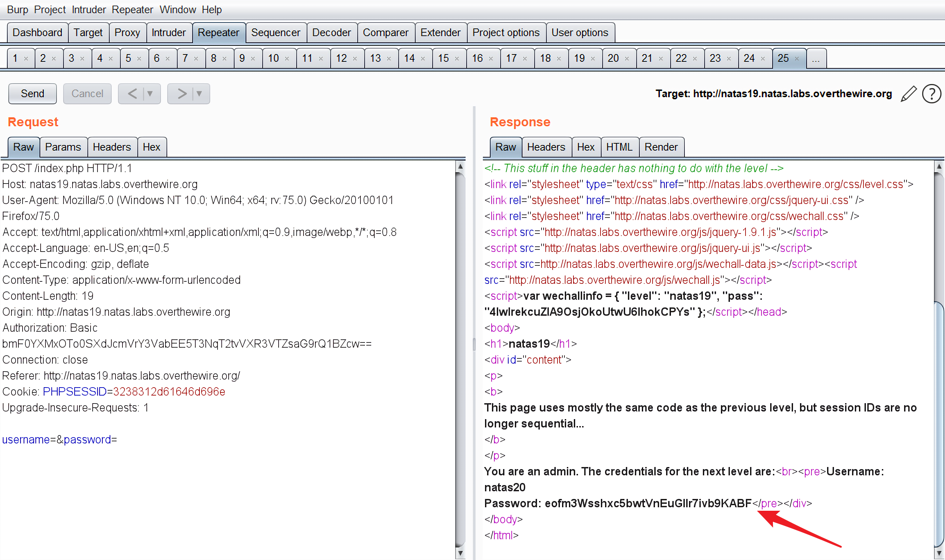Open the Window menu

tap(178, 9)
